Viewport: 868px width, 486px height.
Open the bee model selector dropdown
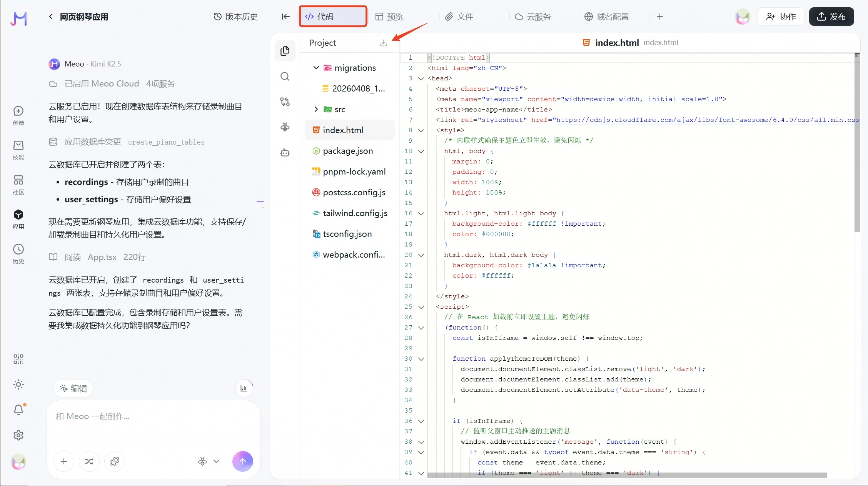coord(209,461)
